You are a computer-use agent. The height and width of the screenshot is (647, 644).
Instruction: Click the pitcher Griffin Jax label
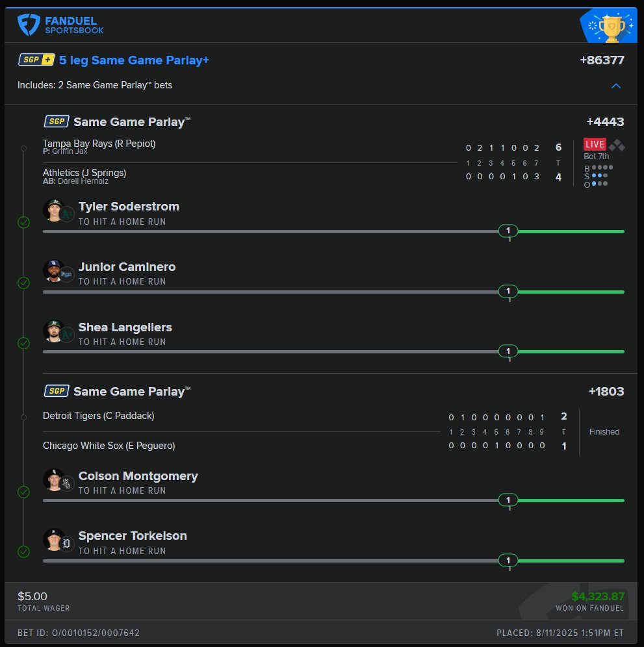[65, 151]
